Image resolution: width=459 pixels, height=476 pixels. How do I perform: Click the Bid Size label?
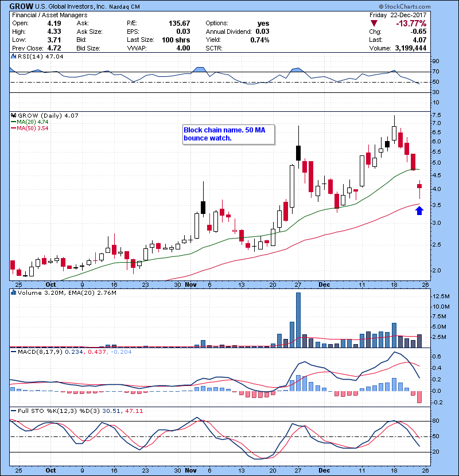[x=88, y=48]
